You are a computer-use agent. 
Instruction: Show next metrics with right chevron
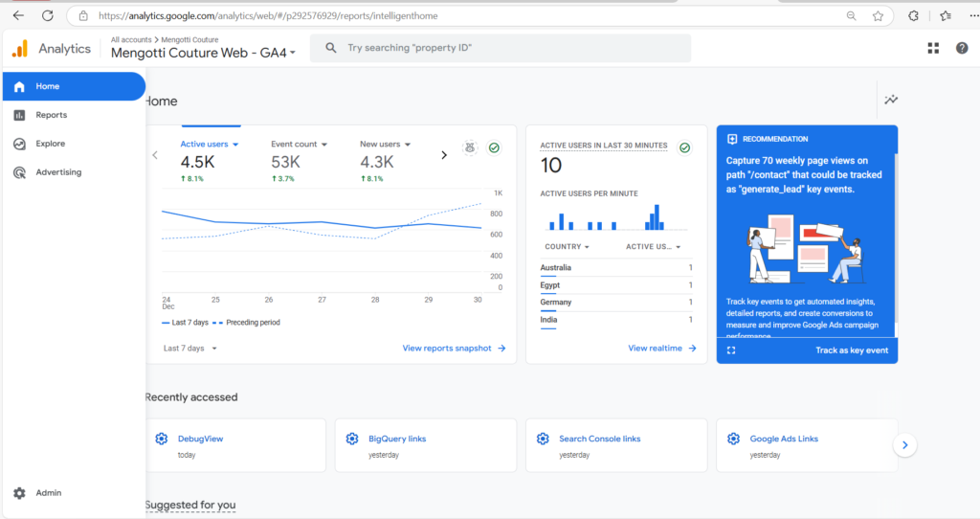(x=444, y=155)
